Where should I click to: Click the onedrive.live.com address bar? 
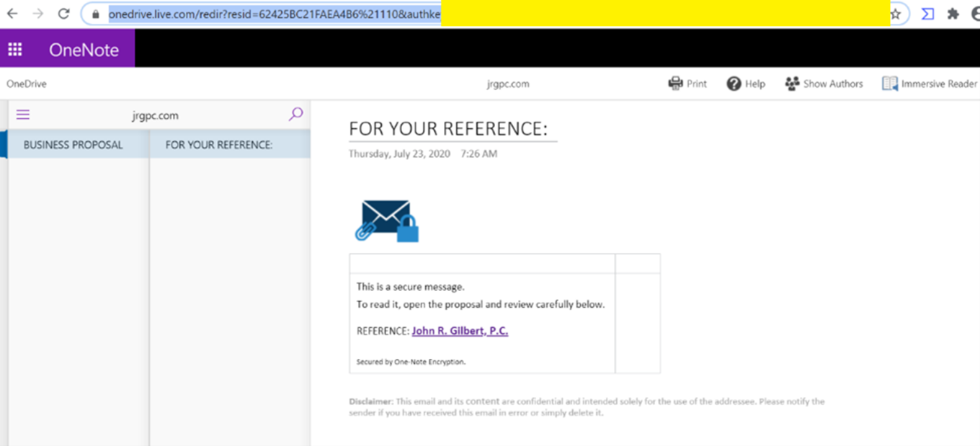274,14
